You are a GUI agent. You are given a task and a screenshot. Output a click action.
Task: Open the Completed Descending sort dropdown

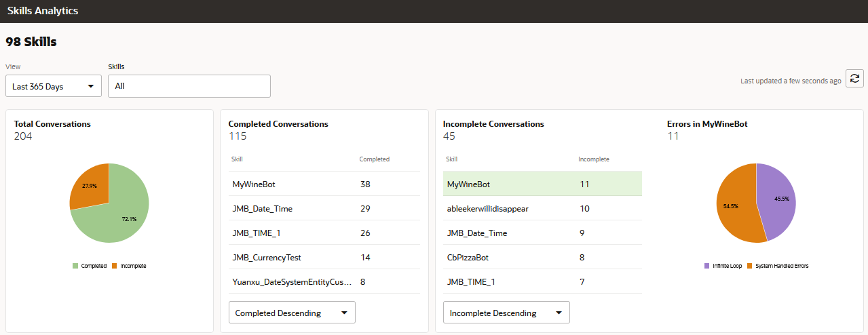[x=292, y=313]
